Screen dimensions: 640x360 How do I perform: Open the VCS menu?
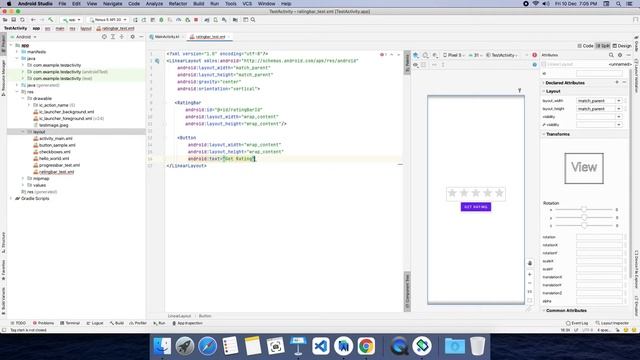coord(247,4)
